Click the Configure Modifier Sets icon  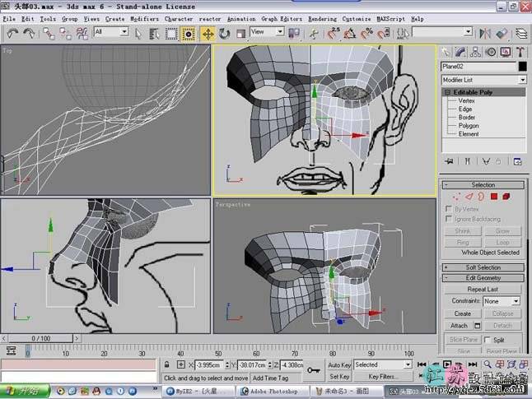click(517, 161)
